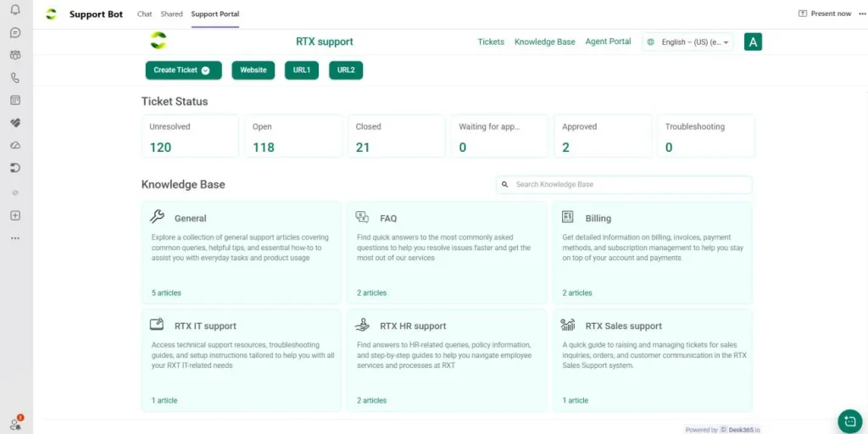The height and width of the screenshot is (434, 868).
Task: Click the RTX IT support heading
Action: (x=205, y=326)
